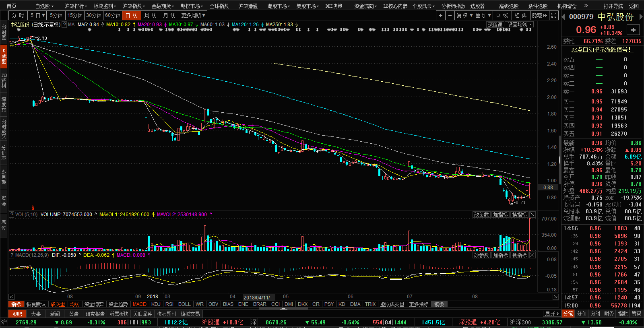The width and height of the screenshot is (644, 328).
Task: Expand 资金流向 menu dropdown
Action: point(365,6)
